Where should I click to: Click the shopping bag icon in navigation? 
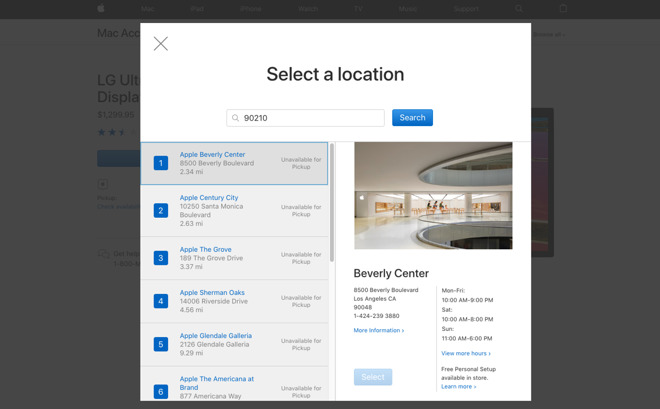click(563, 8)
